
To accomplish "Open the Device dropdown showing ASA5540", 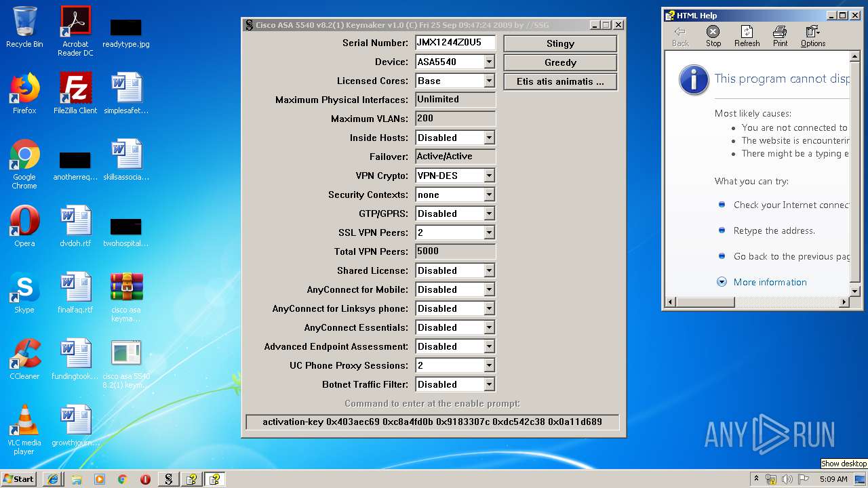I will (490, 62).
